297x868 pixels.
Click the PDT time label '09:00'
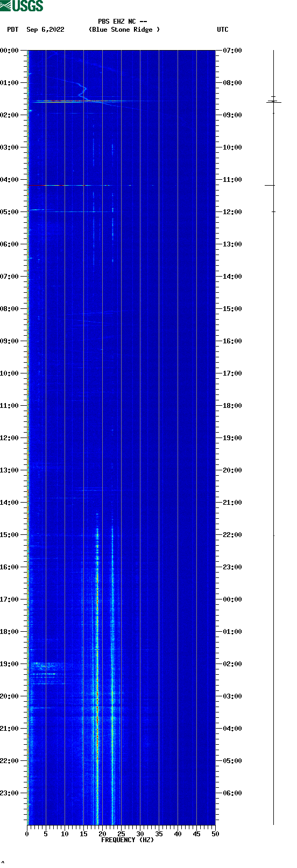10,341
